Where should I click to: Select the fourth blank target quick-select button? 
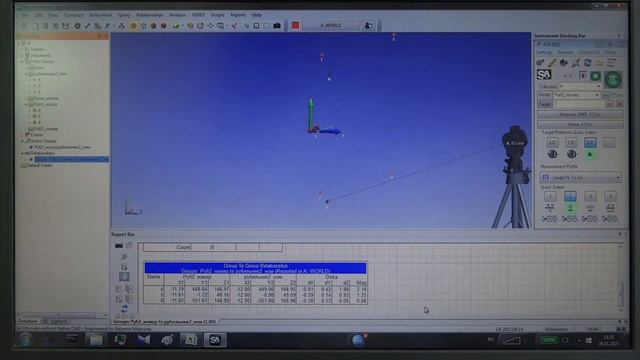(x=609, y=142)
